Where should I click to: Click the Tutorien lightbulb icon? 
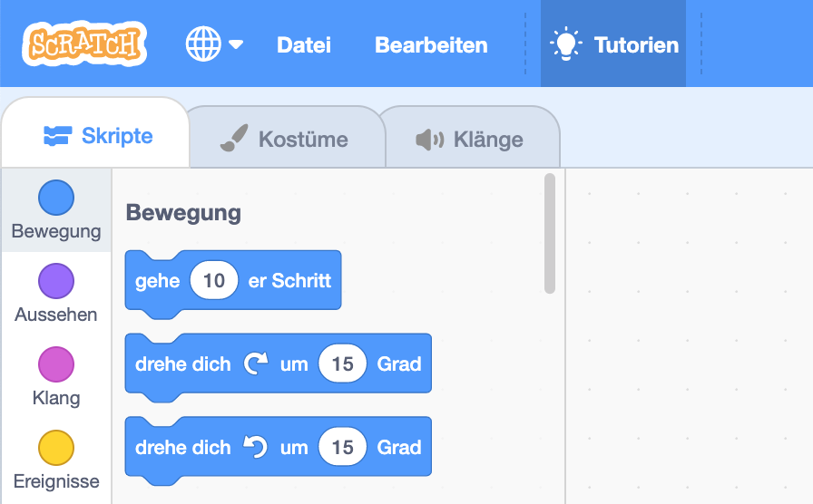566,44
